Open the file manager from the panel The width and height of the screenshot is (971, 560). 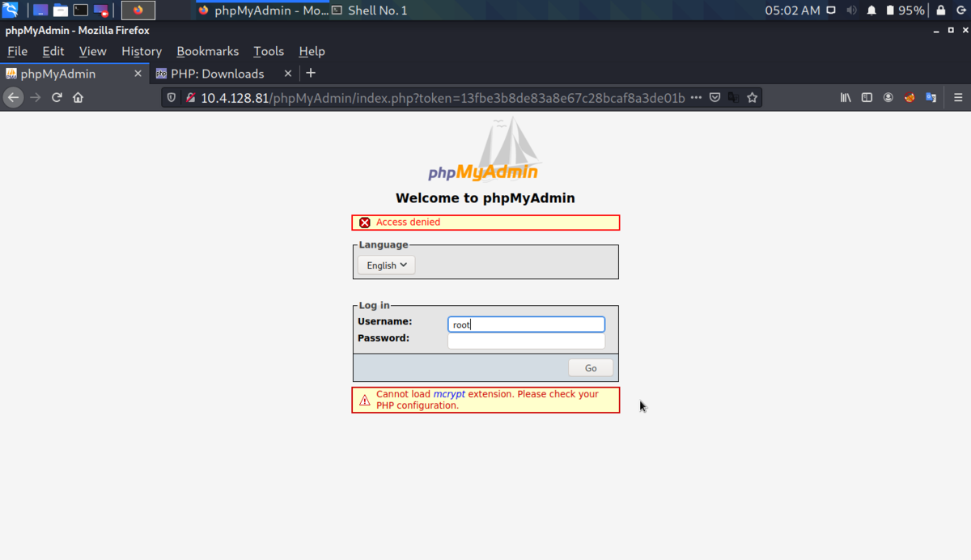click(61, 11)
